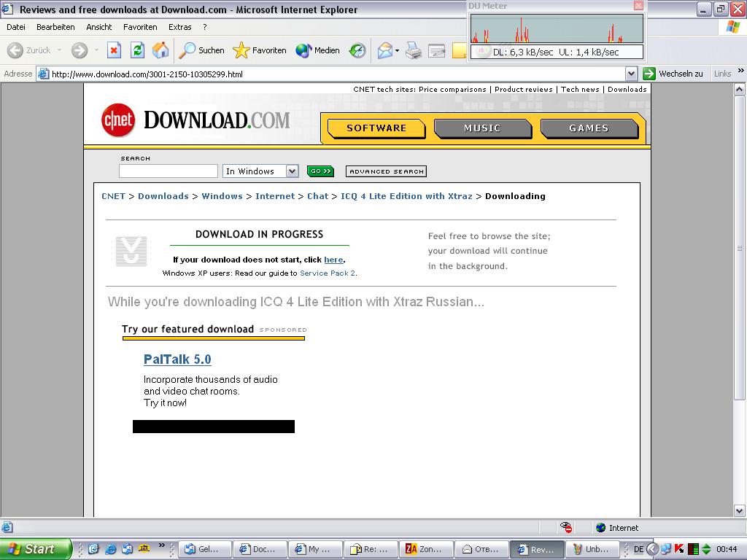Click the DE language indicator in tray

point(639,549)
